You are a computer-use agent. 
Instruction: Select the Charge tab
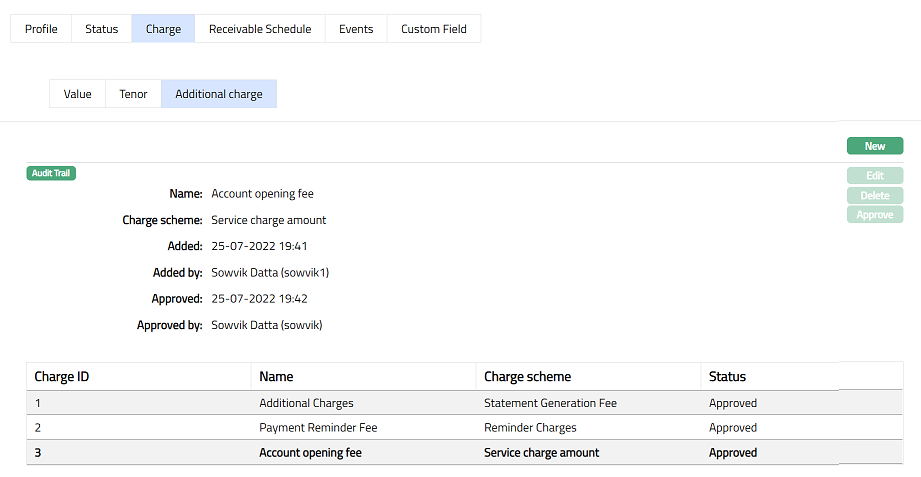click(x=163, y=29)
